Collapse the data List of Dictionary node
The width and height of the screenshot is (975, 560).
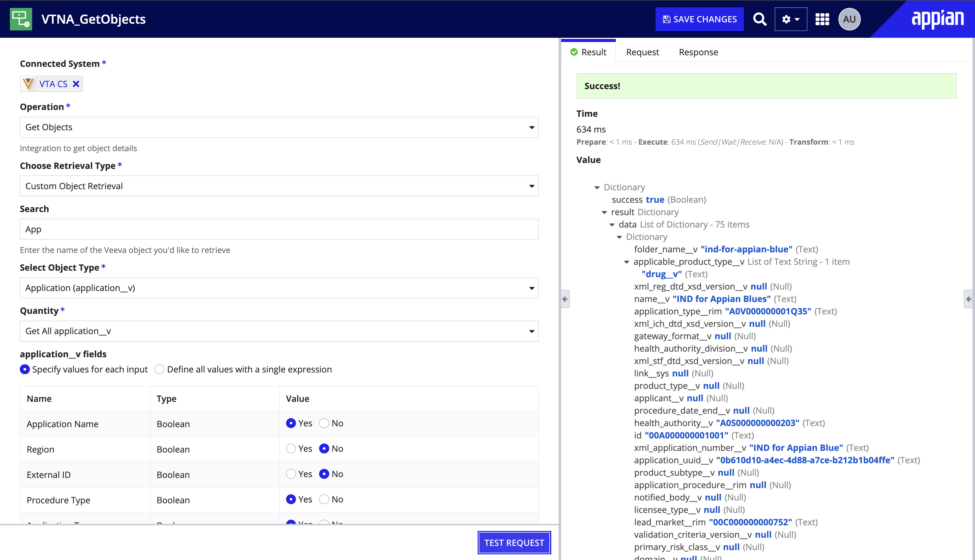pos(612,225)
